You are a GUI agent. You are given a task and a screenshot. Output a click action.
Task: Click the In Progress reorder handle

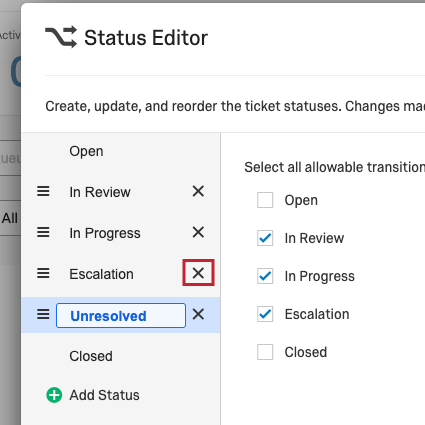pyautogui.click(x=43, y=232)
